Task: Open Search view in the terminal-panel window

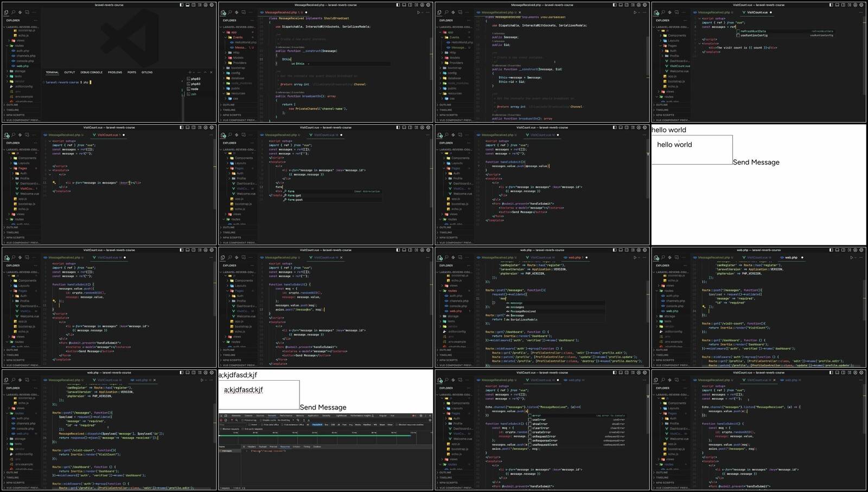Action: pos(13,12)
